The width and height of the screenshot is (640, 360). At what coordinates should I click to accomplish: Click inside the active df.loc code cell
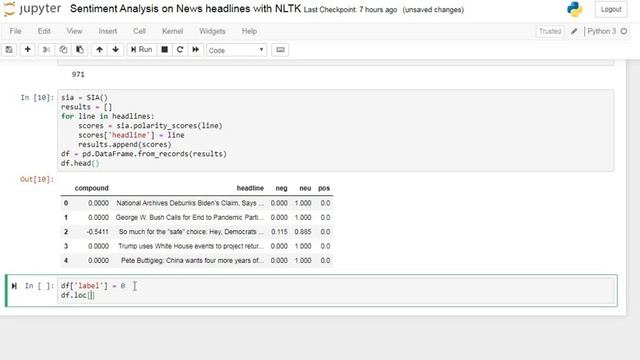point(336,291)
